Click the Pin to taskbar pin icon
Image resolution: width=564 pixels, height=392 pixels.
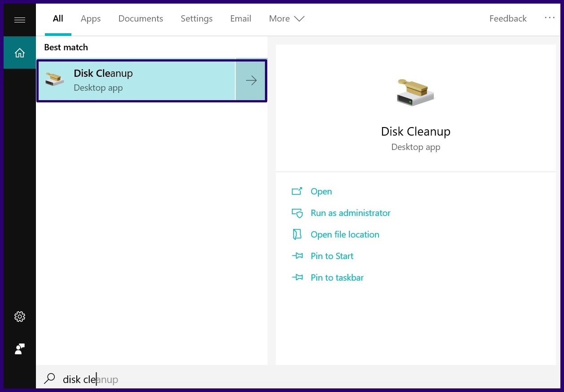pos(297,277)
